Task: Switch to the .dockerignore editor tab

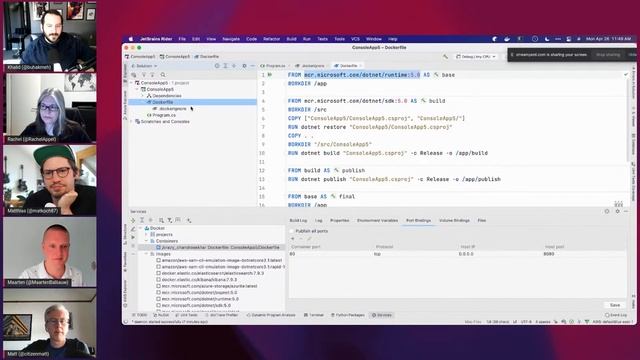Action: pos(311,66)
